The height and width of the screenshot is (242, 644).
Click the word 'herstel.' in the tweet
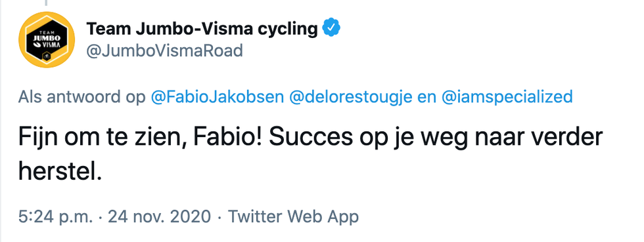(60, 171)
